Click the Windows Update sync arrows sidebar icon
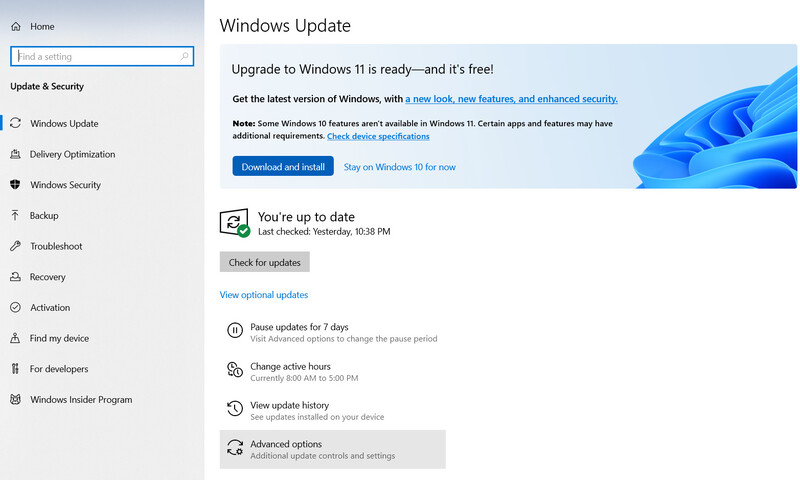 click(x=15, y=123)
